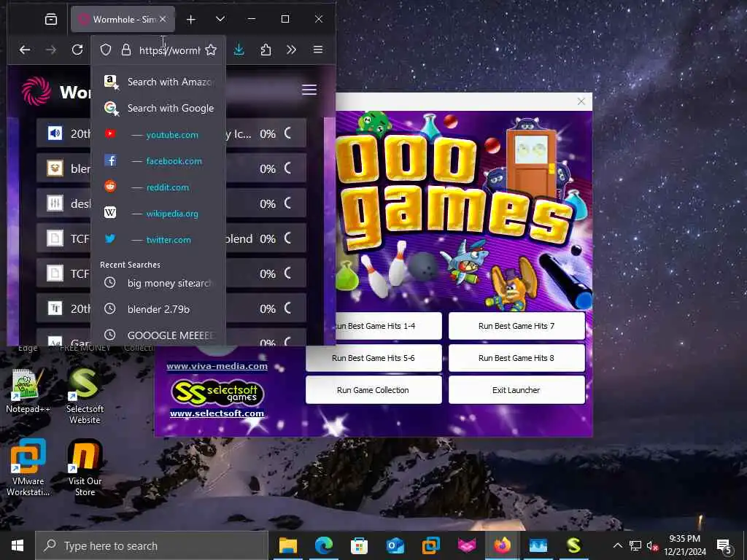This screenshot has width=747, height=560.
Task: Select Selectsoft Website desktop shortcut
Action: pyautogui.click(x=85, y=396)
